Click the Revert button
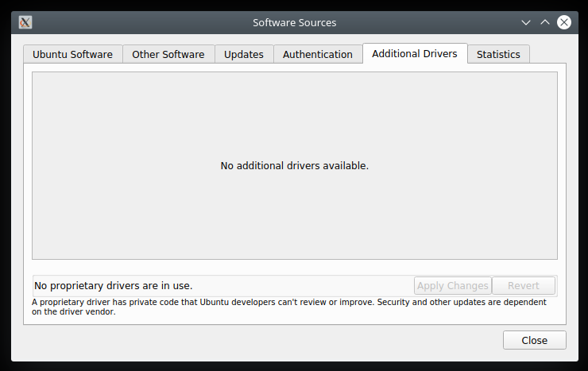 click(x=524, y=286)
